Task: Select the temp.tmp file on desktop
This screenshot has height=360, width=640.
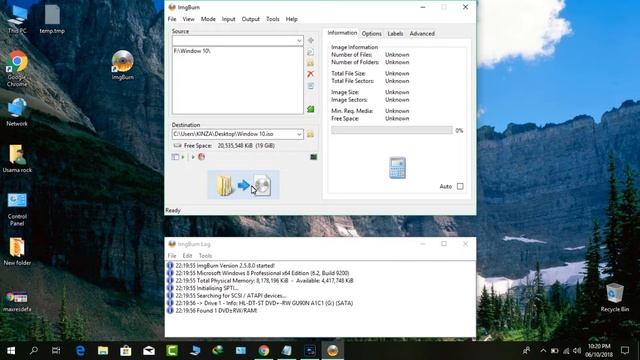Action: (52, 19)
